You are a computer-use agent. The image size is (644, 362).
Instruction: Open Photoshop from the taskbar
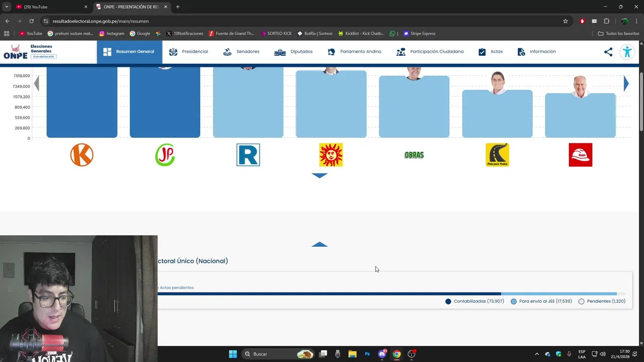[x=367, y=354]
